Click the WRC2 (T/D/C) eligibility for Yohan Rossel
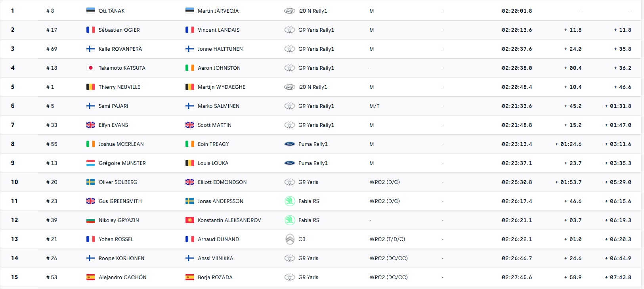Viewport: 644px width, 289px height. [x=387, y=239]
